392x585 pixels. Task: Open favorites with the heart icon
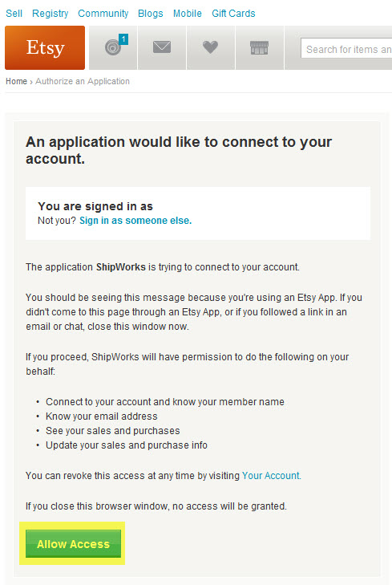tap(210, 47)
